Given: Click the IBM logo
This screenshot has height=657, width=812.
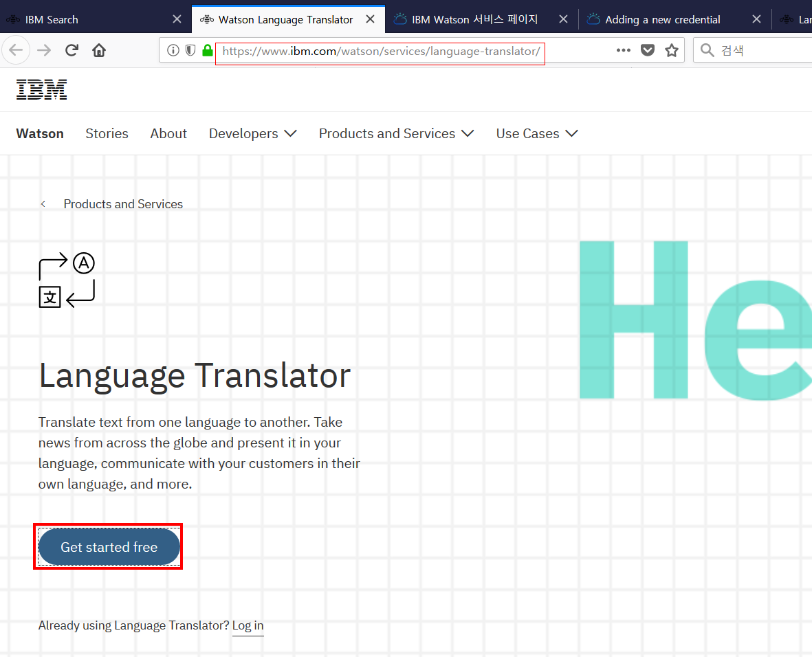Looking at the screenshot, I should (x=41, y=89).
